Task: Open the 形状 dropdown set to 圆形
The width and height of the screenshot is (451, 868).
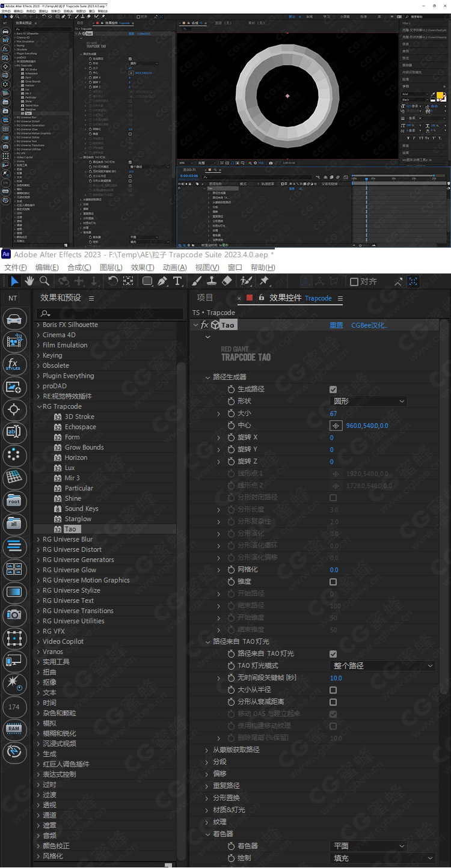Action: click(x=369, y=401)
